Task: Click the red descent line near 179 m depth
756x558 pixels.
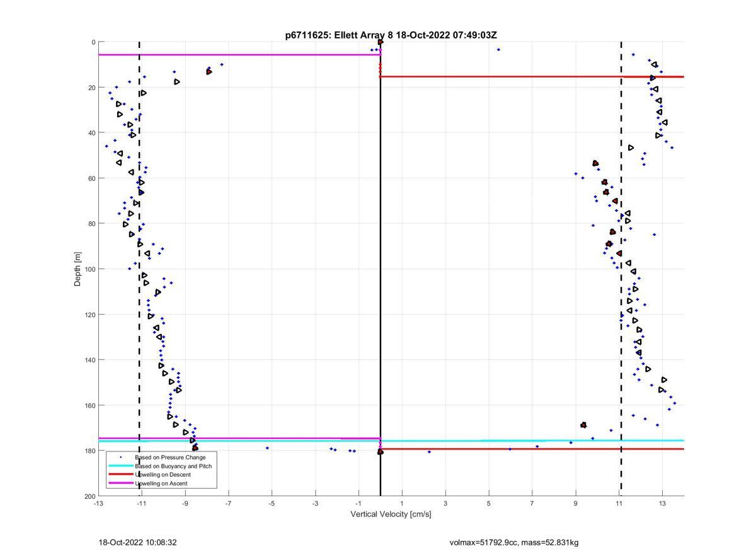Action: (x=532, y=449)
